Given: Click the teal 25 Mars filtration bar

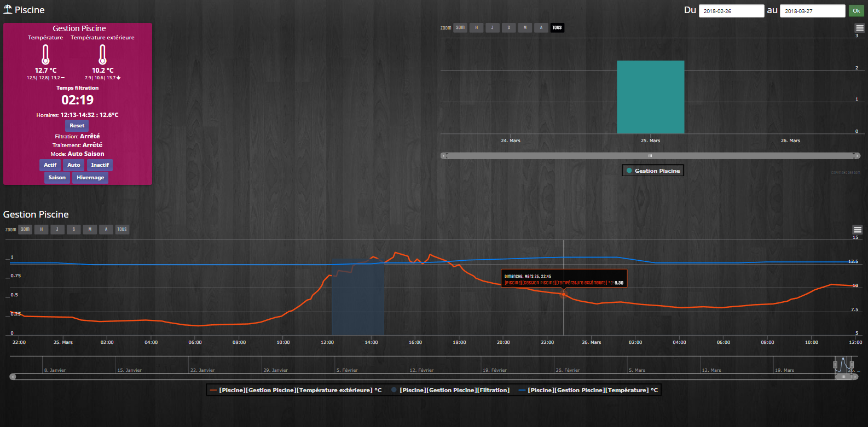Looking at the screenshot, I should 650,97.
